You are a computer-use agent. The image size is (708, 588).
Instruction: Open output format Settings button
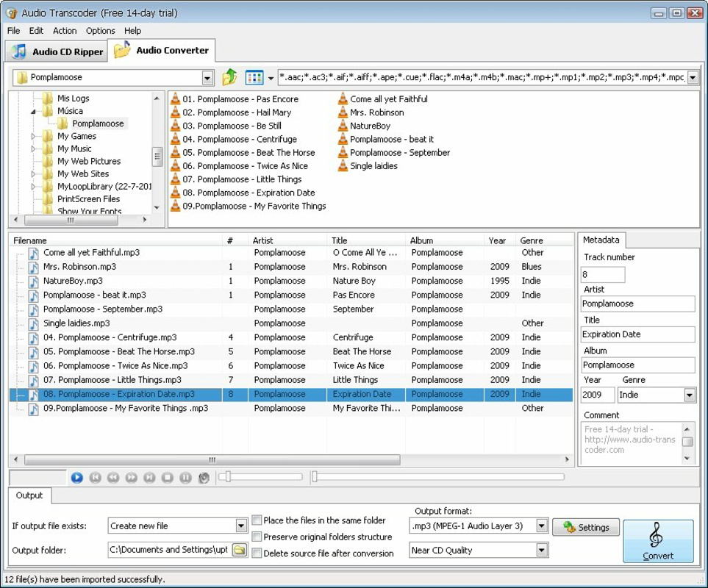pyautogui.click(x=586, y=527)
